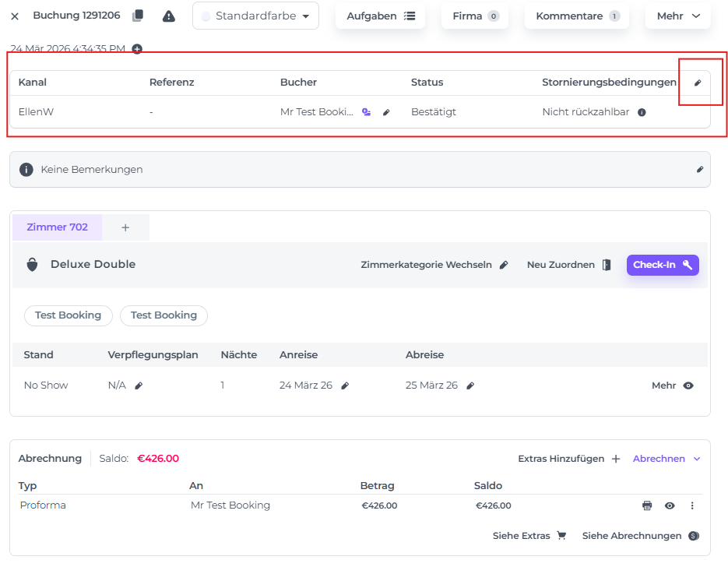The height and width of the screenshot is (567, 728).
Task: View the Proforma invoice via eye icon
Action: click(670, 505)
